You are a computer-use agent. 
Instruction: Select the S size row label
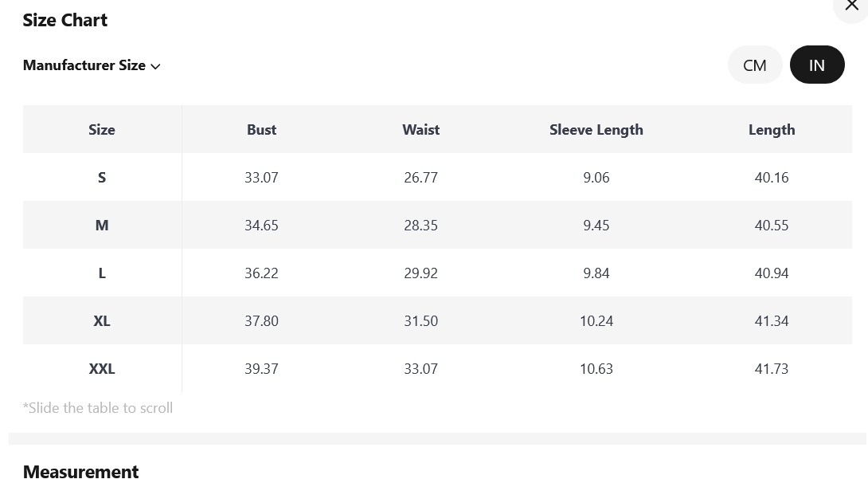[102, 177]
